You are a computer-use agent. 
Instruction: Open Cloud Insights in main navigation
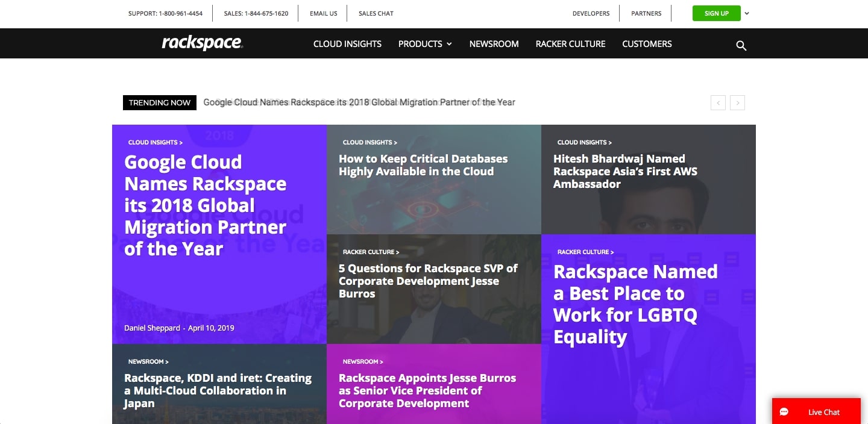347,44
